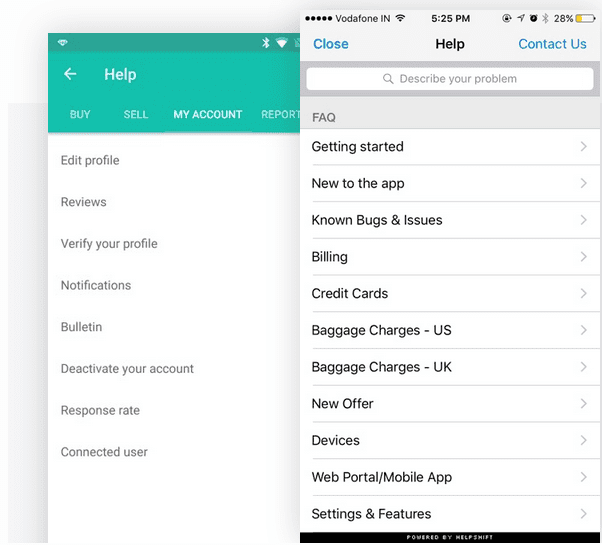Image resolution: width=602 pixels, height=545 pixels.
Task: Open Edit profile help topic
Action: click(90, 160)
